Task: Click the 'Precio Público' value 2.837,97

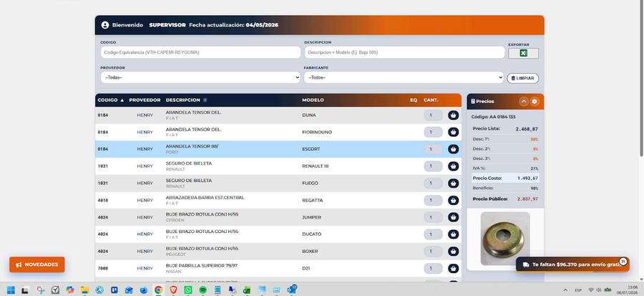Action: pos(527,199)
